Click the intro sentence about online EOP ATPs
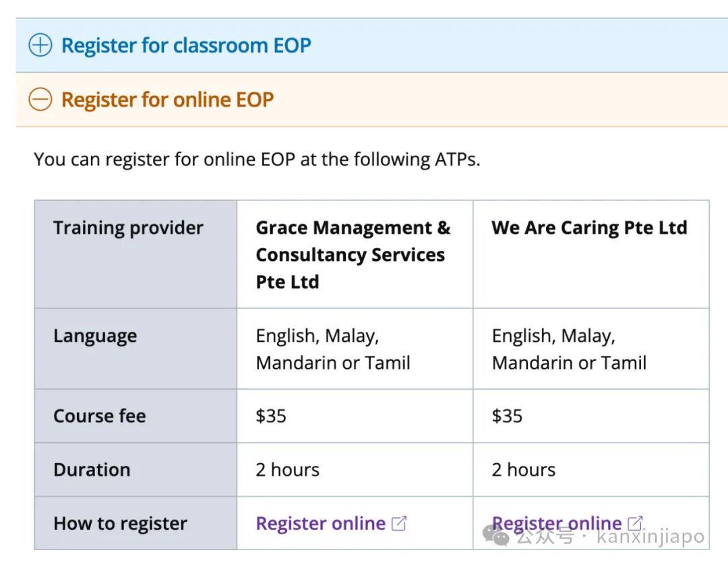 (x=257, y=159)
